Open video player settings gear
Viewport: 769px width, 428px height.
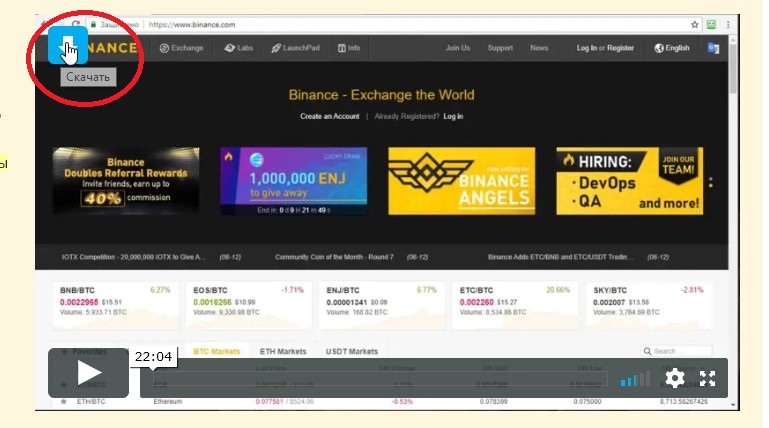[x=675, y=378]
